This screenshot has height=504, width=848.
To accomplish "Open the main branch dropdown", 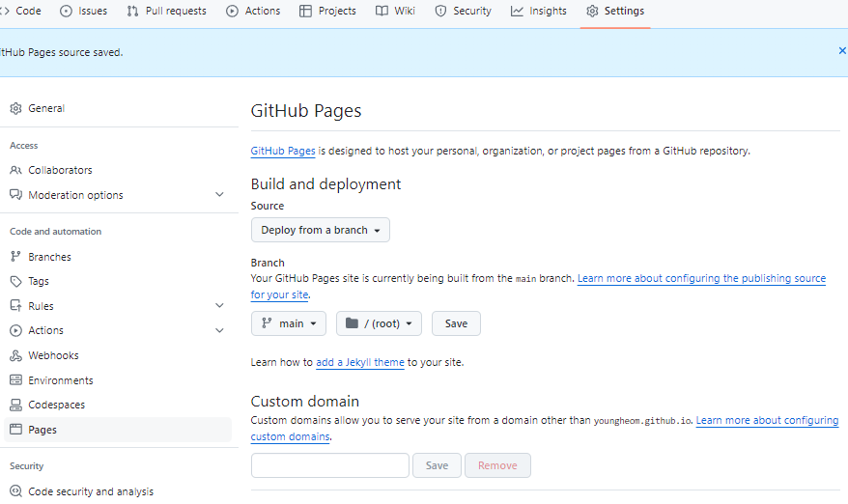I will click(x=288, y=323).
